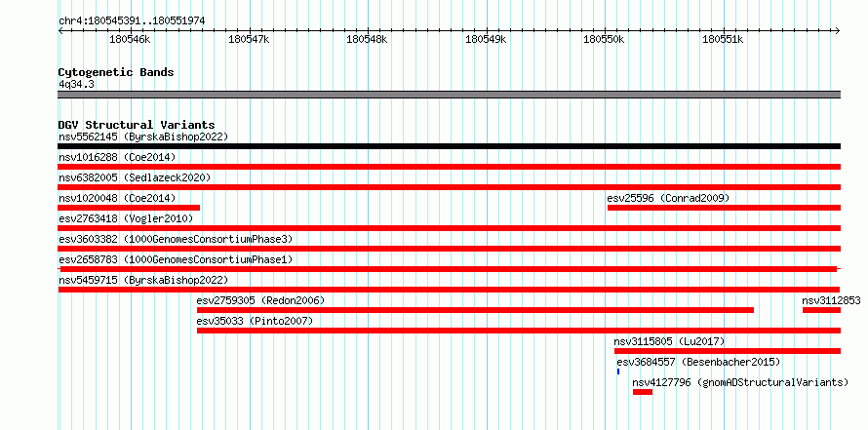
Task: Click the nsv5562145 black variant bar
Action: 449,146
